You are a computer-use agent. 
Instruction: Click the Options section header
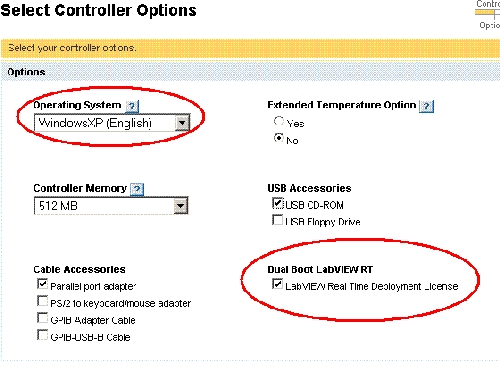[x=26, y=72]
